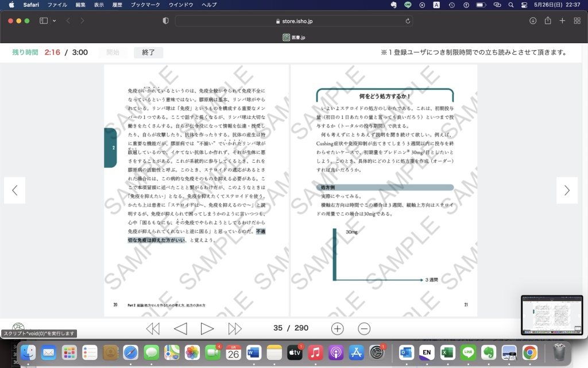Turn to next page with right chevron
The width and height of the screenshot is (588, 368).
coord(567,190)
